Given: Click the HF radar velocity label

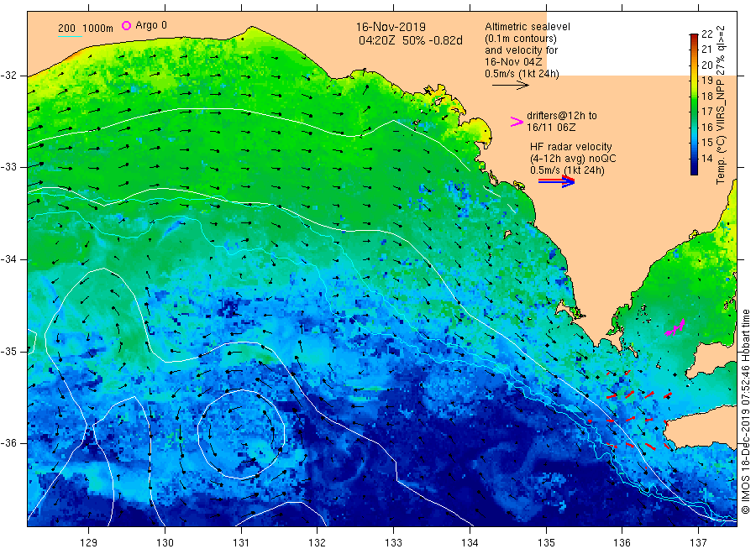Looking at the screenshot, I should (x=571, y=146).
